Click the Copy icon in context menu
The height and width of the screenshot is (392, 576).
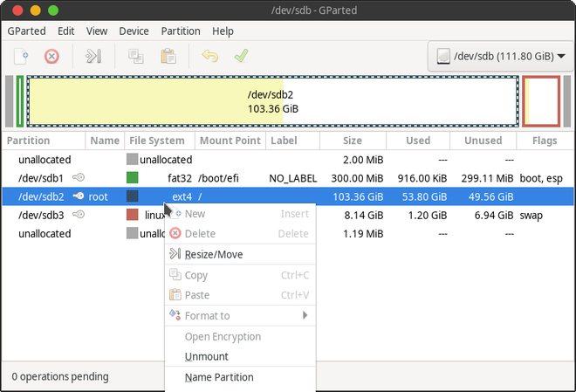[175, 274]
